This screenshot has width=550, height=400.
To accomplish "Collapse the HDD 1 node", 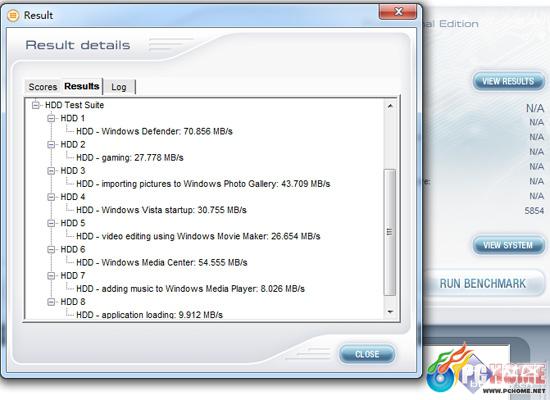I will click(x=51, y=118).
